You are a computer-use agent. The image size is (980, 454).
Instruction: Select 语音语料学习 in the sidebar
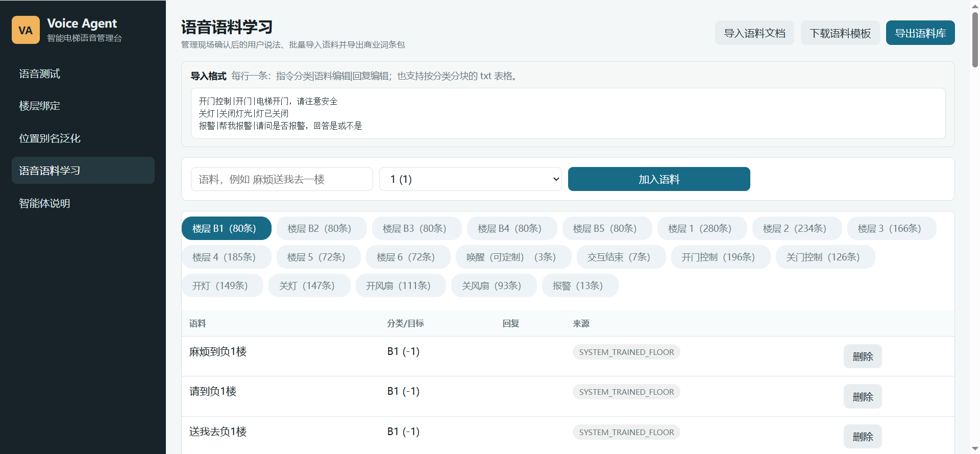(83, 171)
